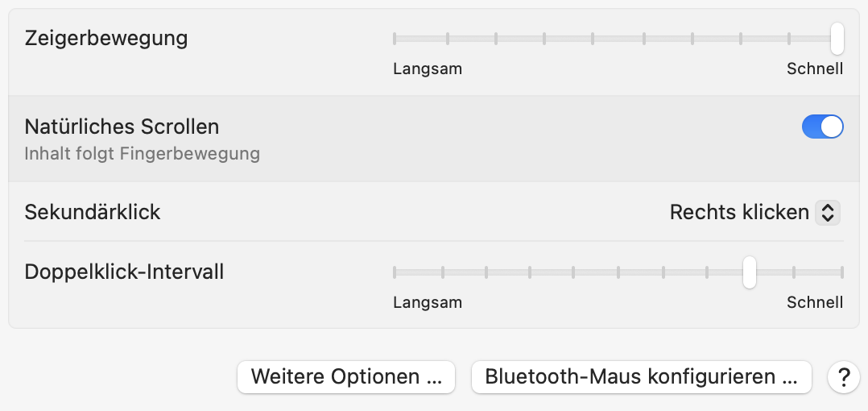Click the Langsam label under Zeigerbewegung

click(x=428, y=68)
